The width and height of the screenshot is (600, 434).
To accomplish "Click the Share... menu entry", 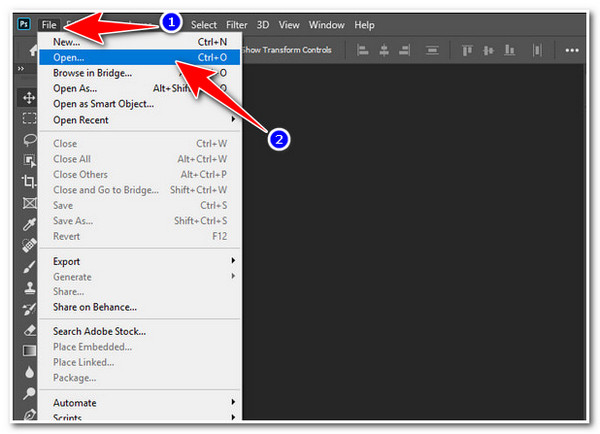I will coord(140,292).
